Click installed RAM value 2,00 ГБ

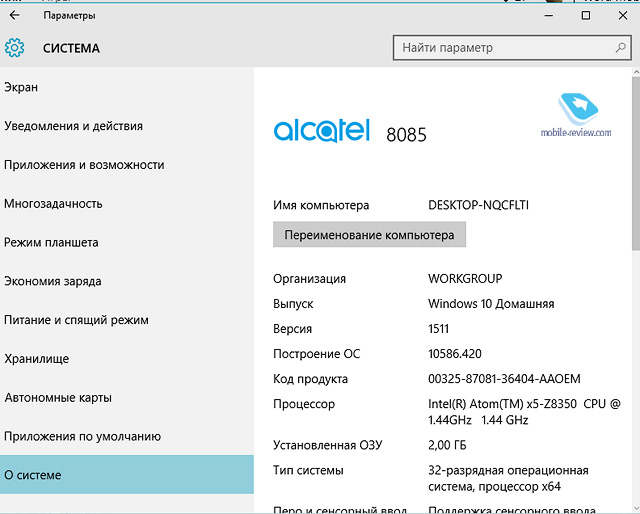point(447,445)
